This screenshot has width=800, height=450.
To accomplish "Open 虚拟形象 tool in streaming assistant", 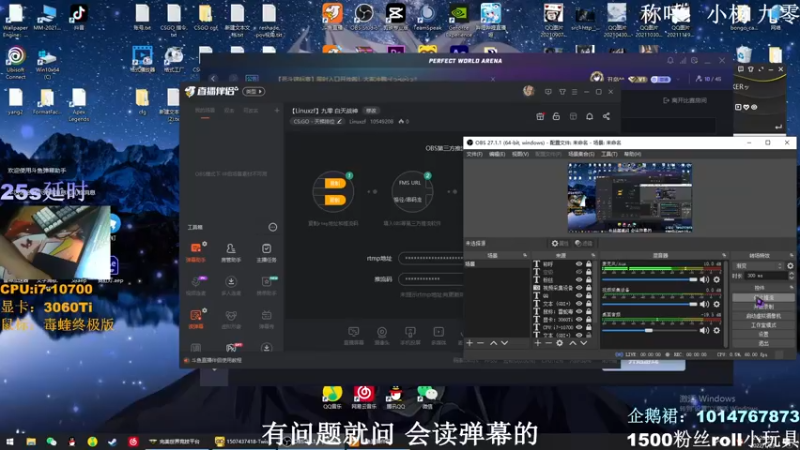I will (x=231, y=319).
